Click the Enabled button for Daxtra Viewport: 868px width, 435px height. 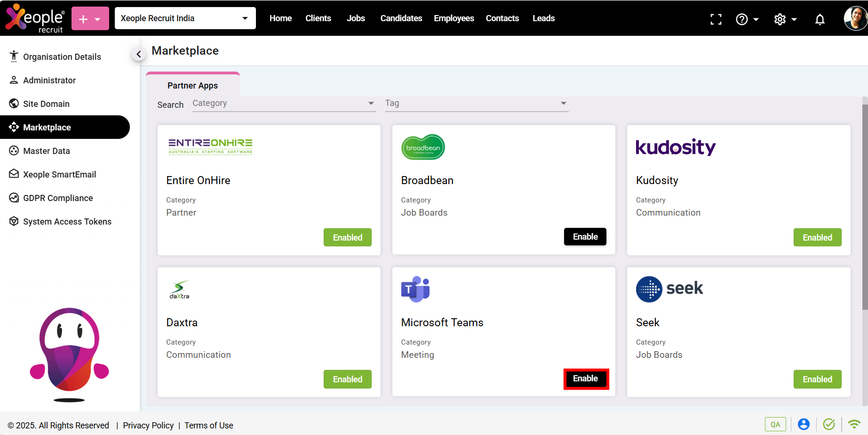(x=348, y=379)
